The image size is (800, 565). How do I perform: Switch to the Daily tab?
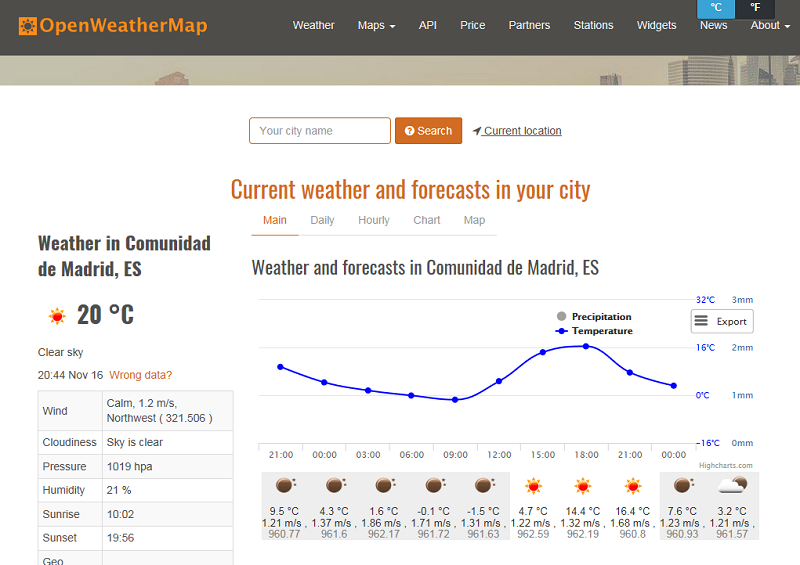pyautogui.click(x=322, y=220)
